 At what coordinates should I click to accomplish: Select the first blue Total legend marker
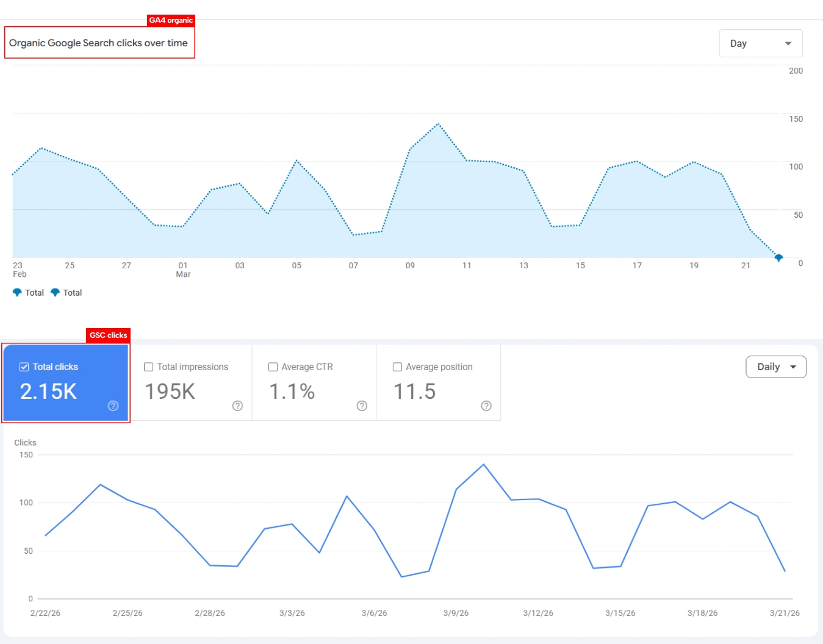[17, 292]
